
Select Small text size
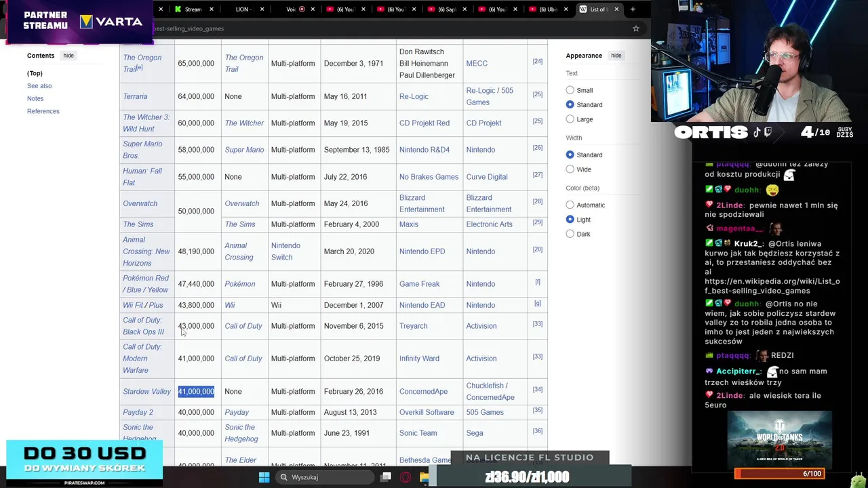point(570,90)
